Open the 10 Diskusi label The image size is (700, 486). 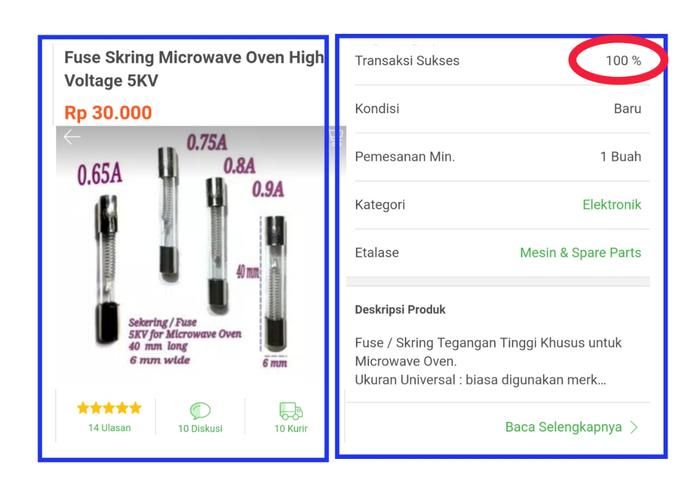(200, 428)
